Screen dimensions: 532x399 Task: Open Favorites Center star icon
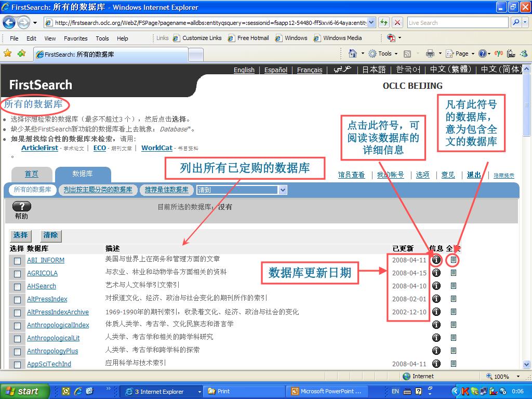pyautogui.click(x=7, y=54)
